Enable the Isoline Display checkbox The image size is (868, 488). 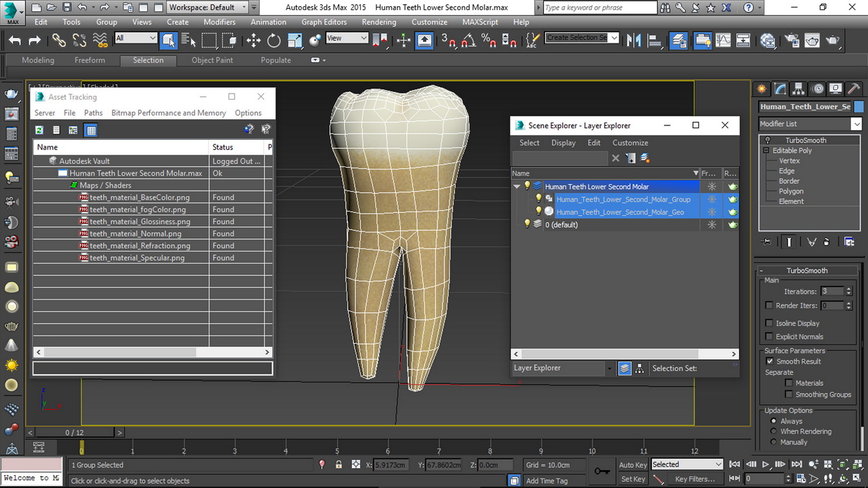coord(769,323)
